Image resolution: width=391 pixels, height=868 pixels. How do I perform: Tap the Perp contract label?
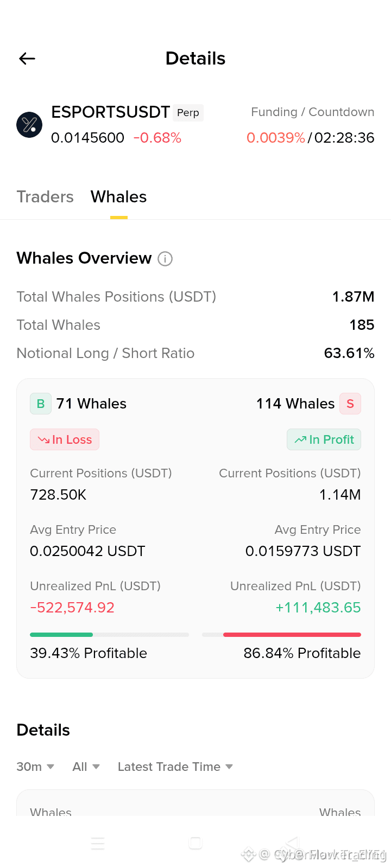188,113
